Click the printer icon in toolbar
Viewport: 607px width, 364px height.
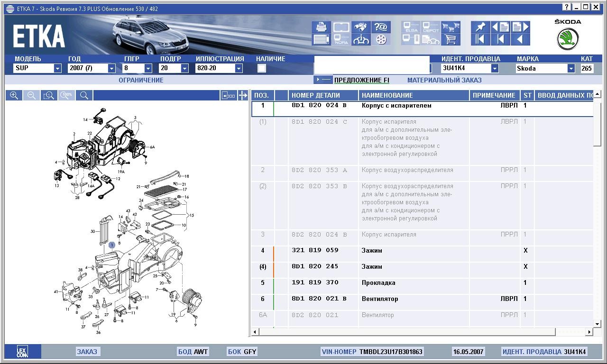click(322, 27)
